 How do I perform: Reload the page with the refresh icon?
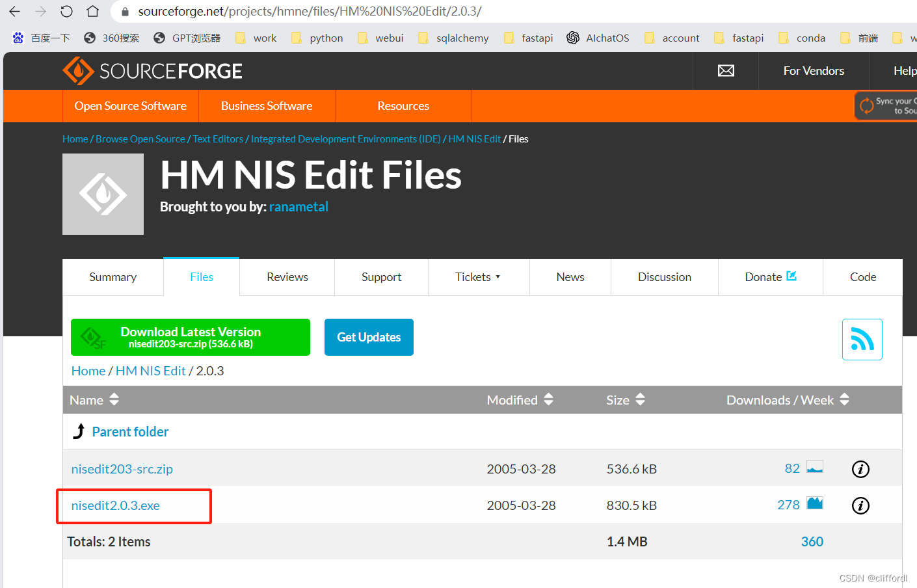[66, 11]
